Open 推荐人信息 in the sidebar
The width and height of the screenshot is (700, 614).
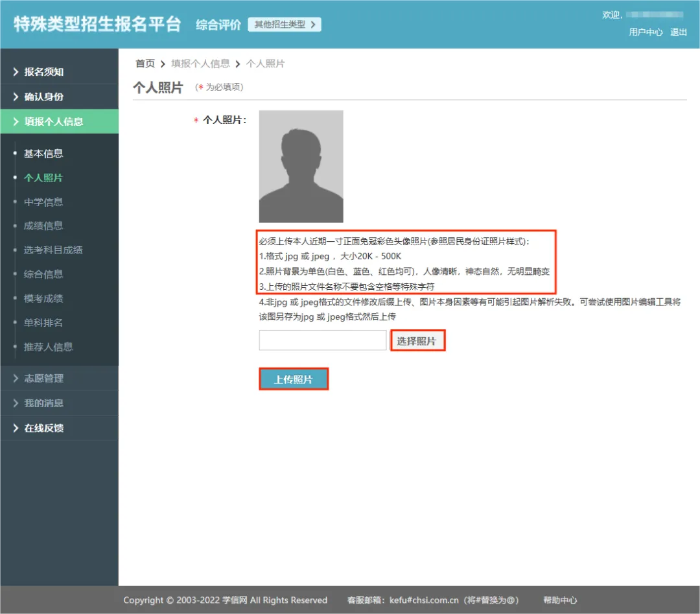pyautogui.click(x=49, y=347)
